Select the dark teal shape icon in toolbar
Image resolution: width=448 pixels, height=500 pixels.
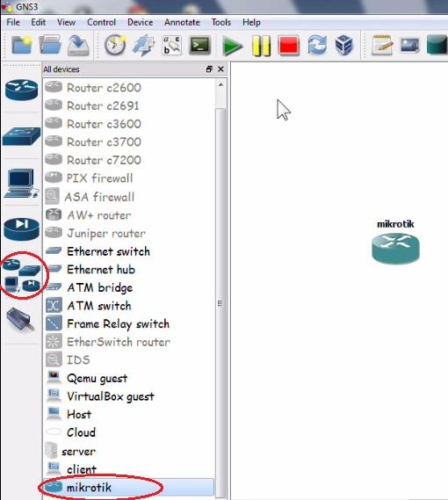(437, 45)
